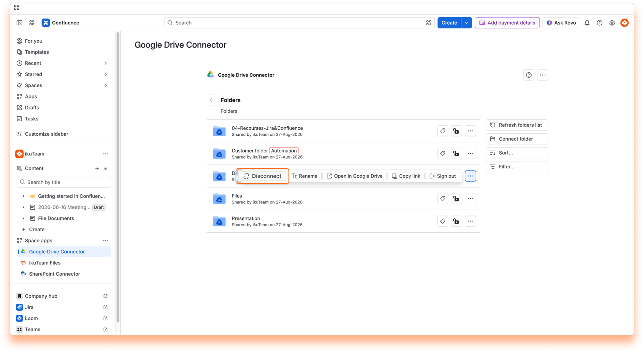Expand the Recent section chevron
Screen dimensions: 644x352
105,63
